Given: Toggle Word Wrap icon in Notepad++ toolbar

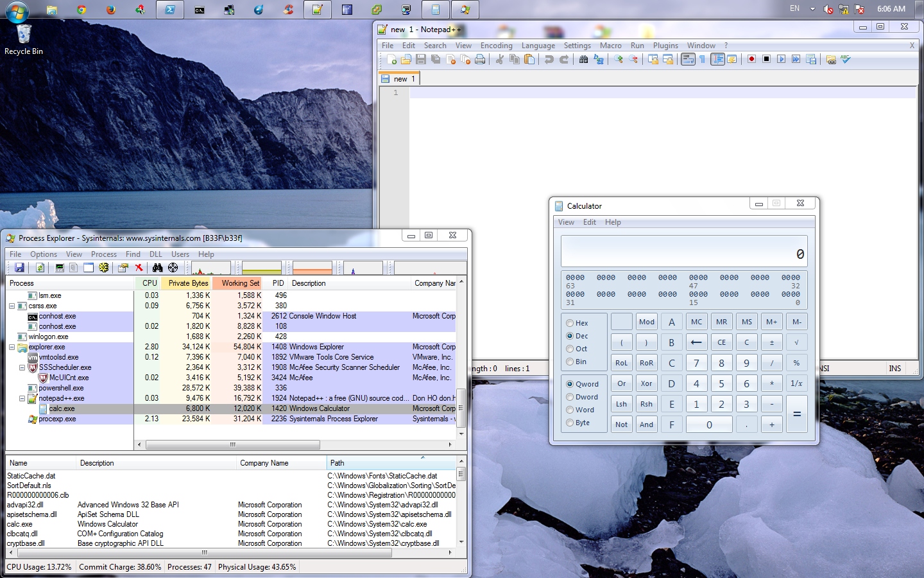Looking at the screenshot, I should (688, 60).
